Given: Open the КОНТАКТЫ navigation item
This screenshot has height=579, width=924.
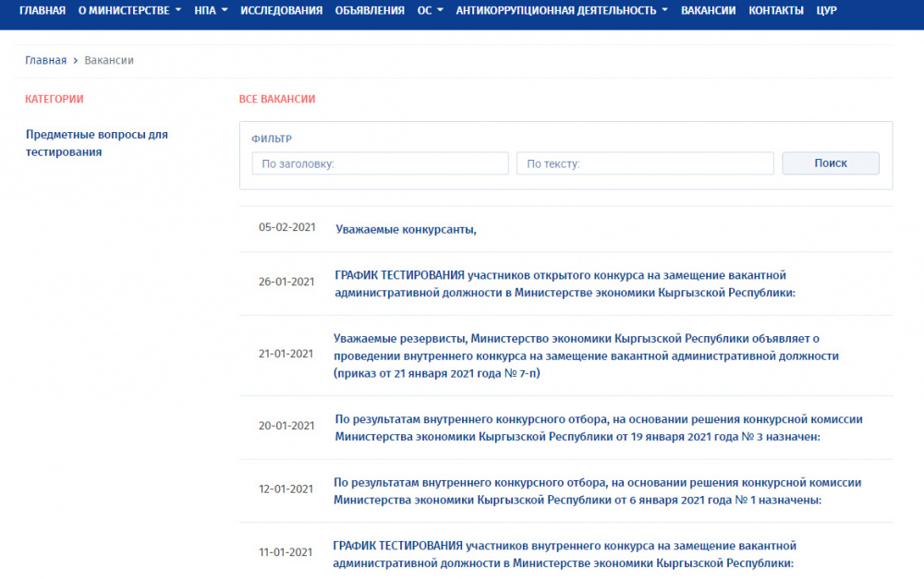Looking at the screenshot, I should (x=775, y=10).
